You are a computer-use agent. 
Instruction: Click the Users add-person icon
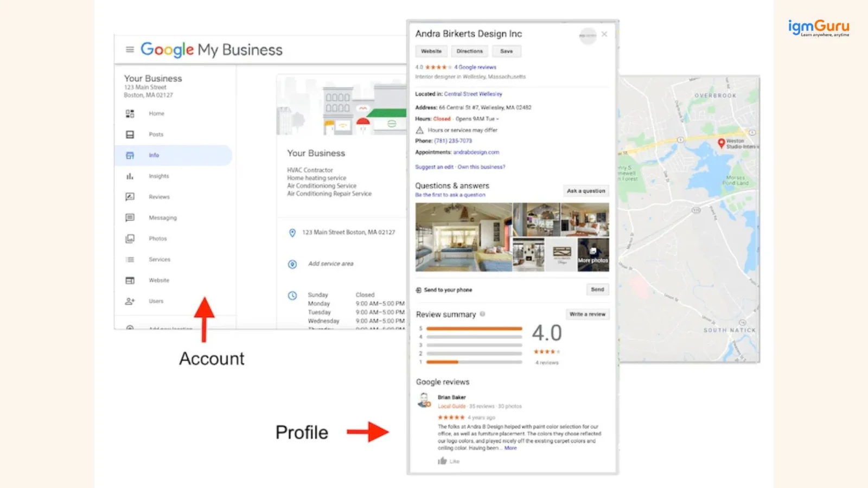click(x=130, y=301)
